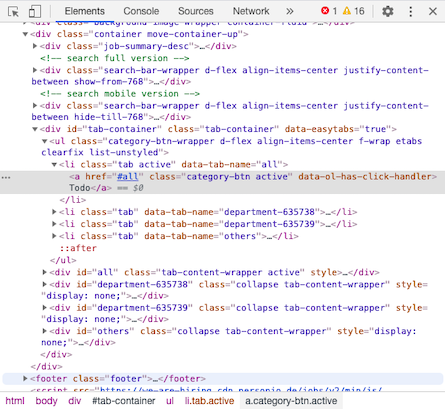Collapse the tab-container div node
The height and width of the screenshot is (409, 445).
coord(35,129)
